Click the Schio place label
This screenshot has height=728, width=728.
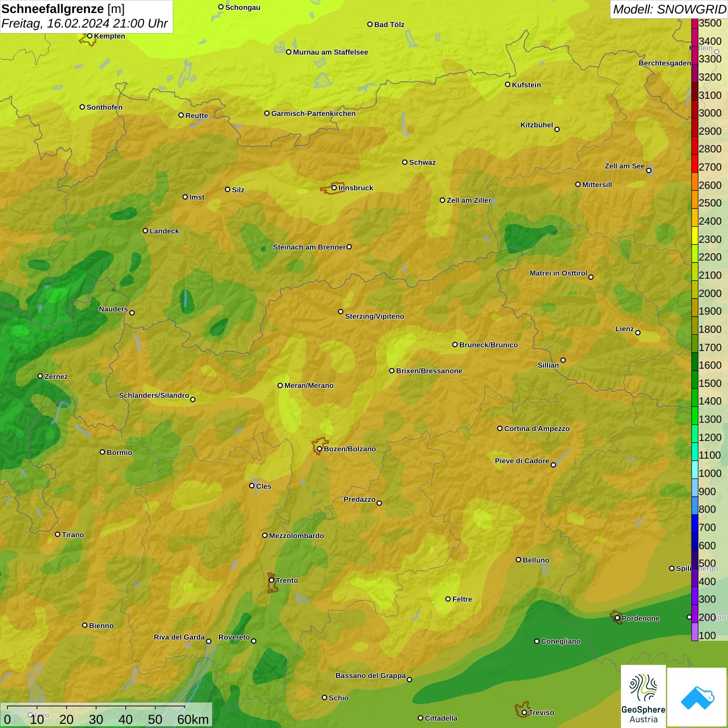pos(339,698)
